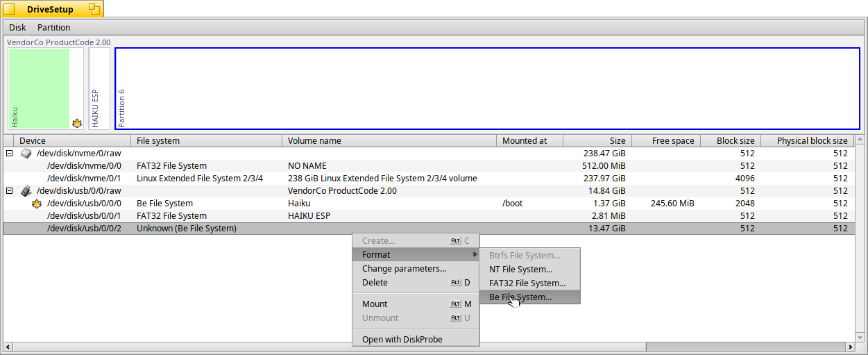Sort by the Size column header

(x=597, y=141)
